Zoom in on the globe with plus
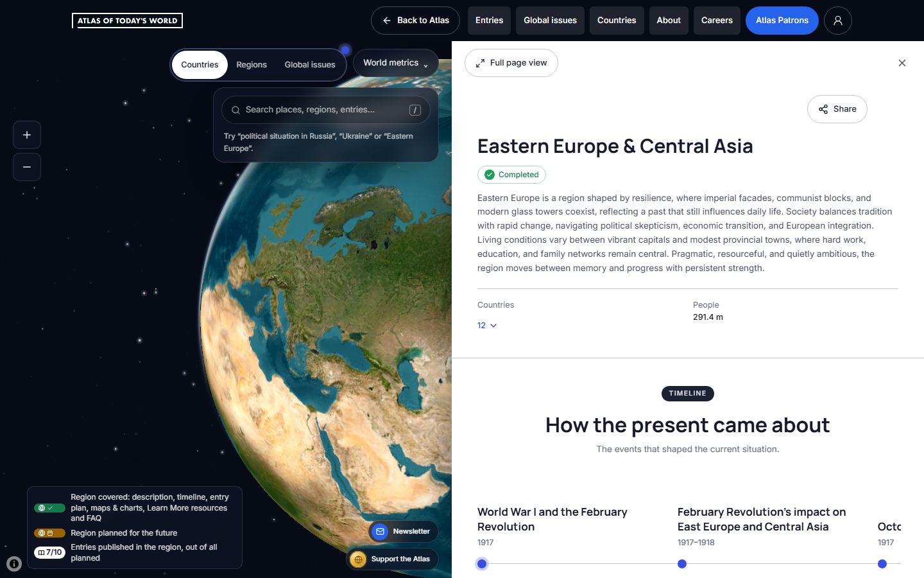The width and height of the screenshot is (924, 578). coord(27,135)
